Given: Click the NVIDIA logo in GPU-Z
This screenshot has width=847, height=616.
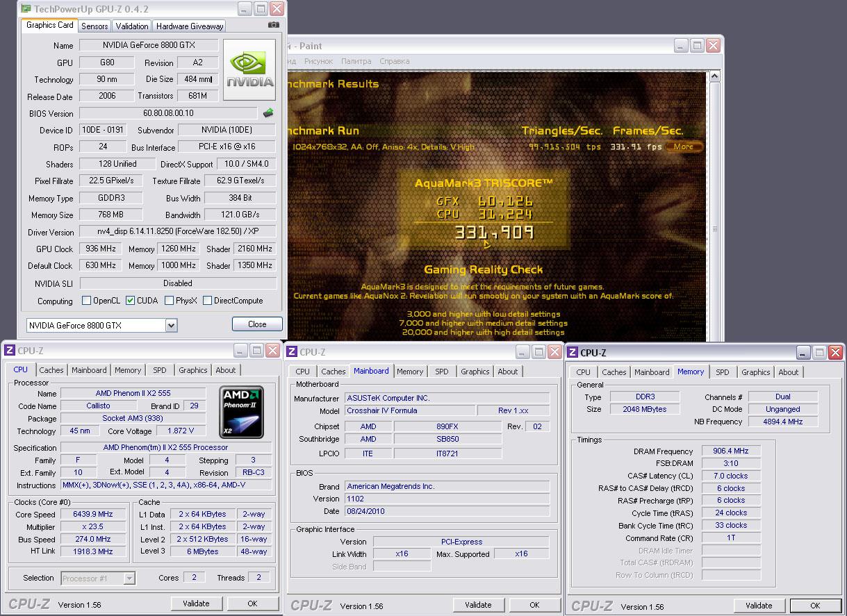Looking at the screenshot, I should point(251,69).
